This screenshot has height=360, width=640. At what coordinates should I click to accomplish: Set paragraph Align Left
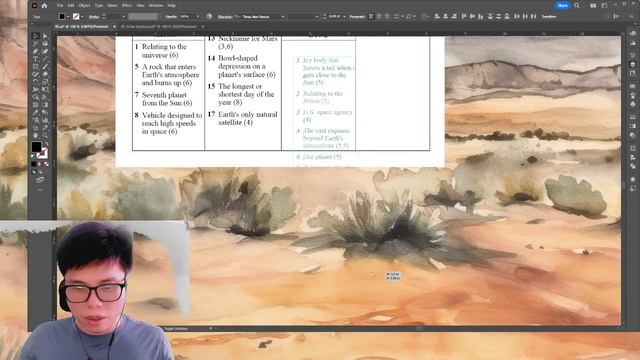[371, 16]
